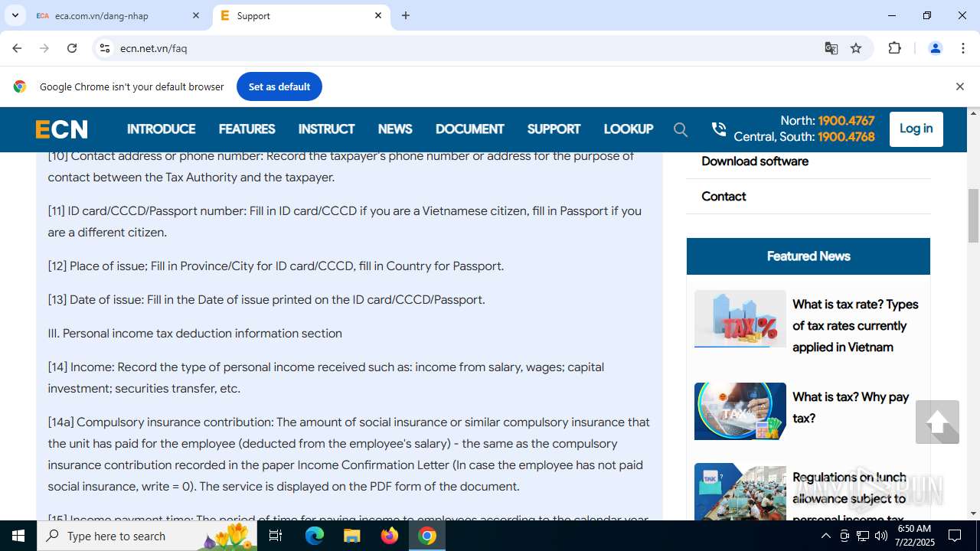
Task: Click the 1900.4767 North hotline number
Action: (846, 121)
